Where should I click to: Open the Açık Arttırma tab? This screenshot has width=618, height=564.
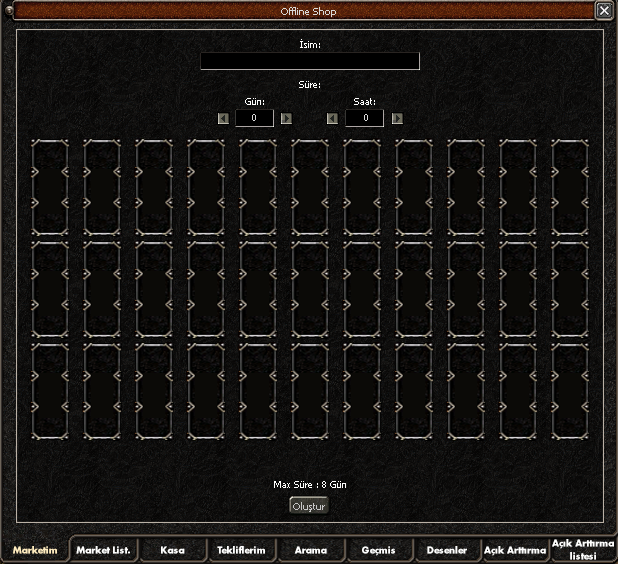click(x=514, y=550)
